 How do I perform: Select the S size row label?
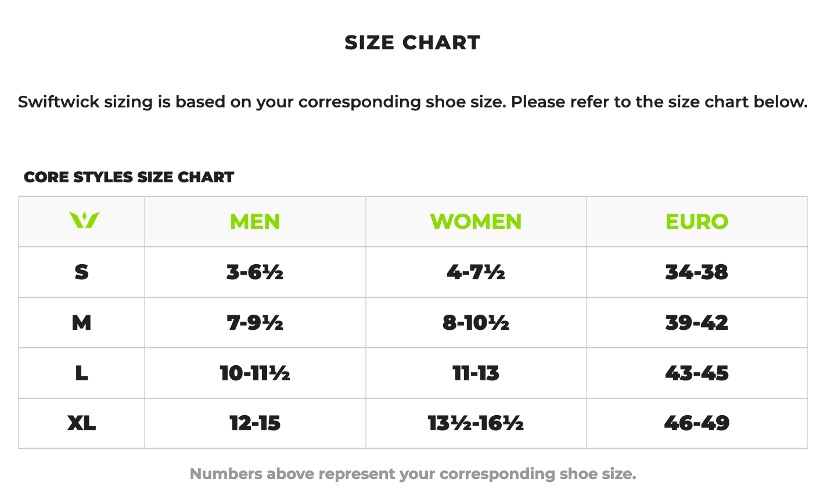point(81,272)
